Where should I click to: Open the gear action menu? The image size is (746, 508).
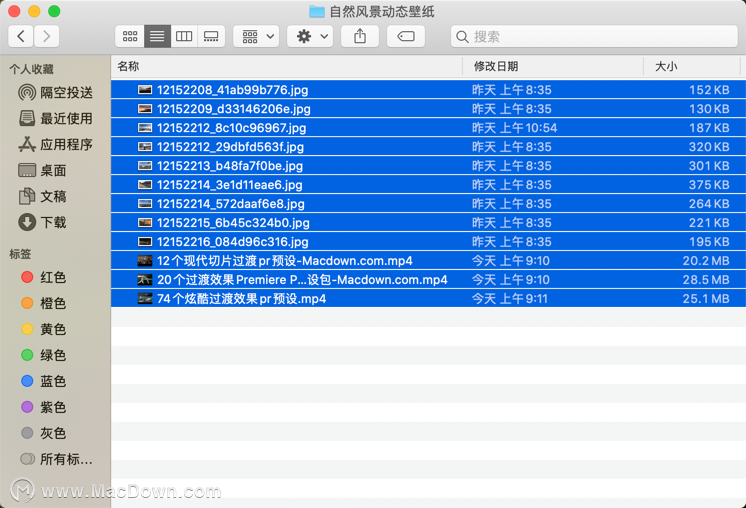tap(310, 36)
